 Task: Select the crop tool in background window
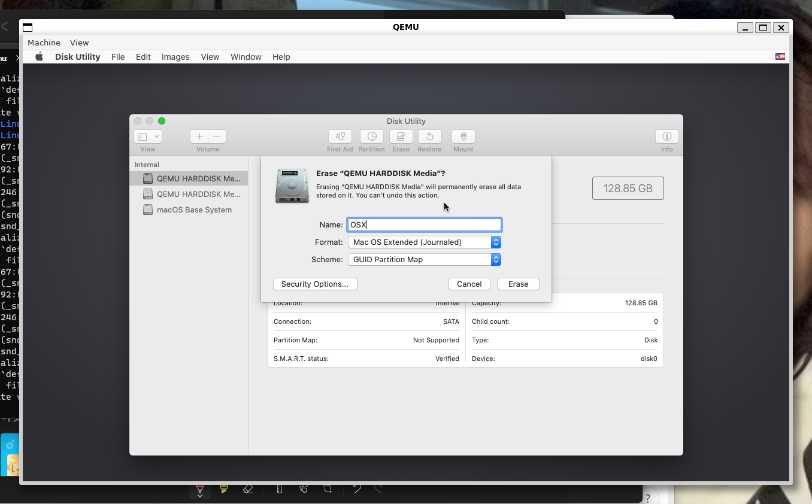point(328,488)
